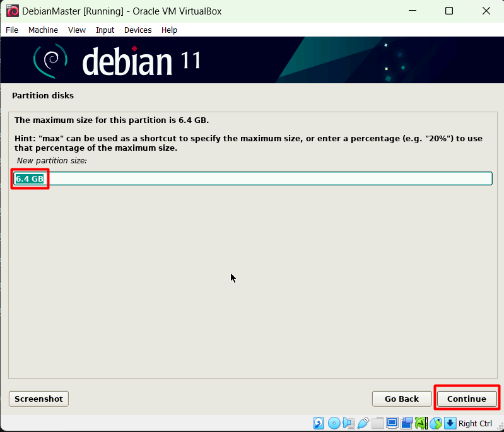The image size is (504, 432).
Task: Open the Input menu
Action: point(105,30)
